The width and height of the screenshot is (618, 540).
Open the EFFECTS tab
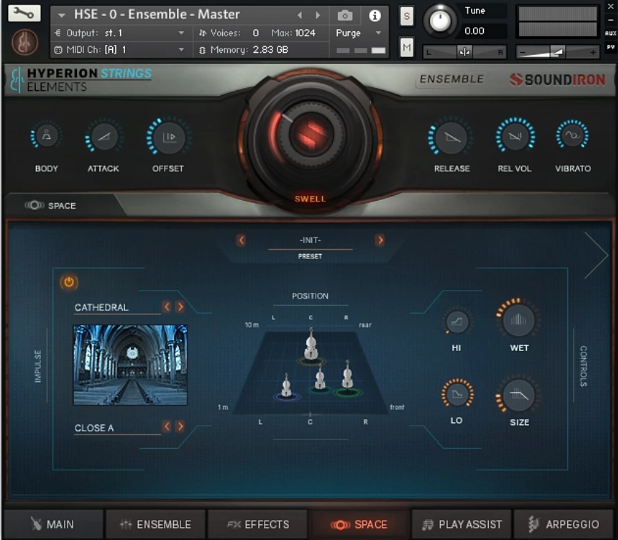pos(258,524)
